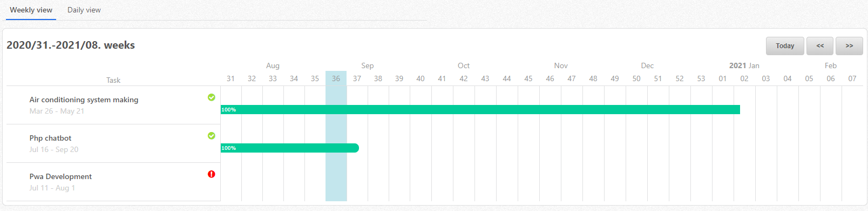Select week 07 in timeline header
Image resolution: width=868 pixels, height=211 pixels.
click(x=852, y=78)
